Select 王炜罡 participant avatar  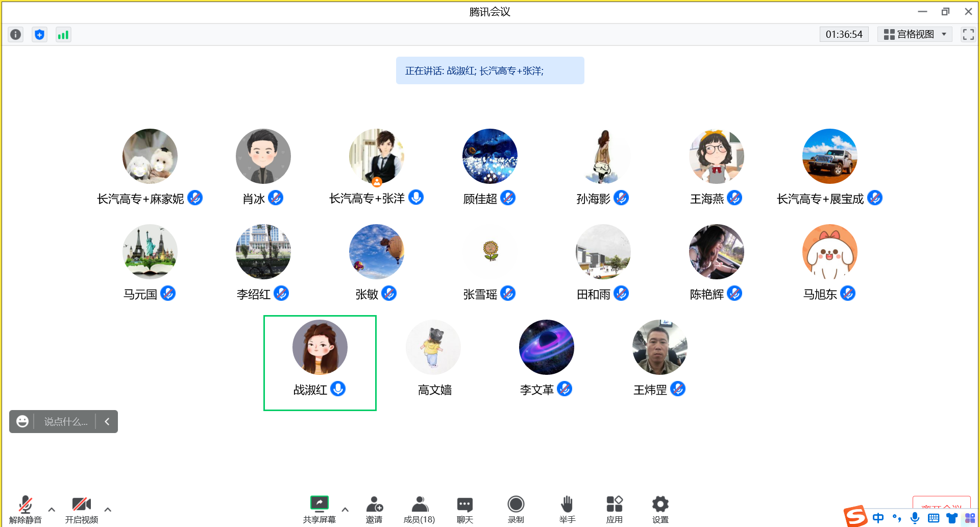(x=660, y=347)
